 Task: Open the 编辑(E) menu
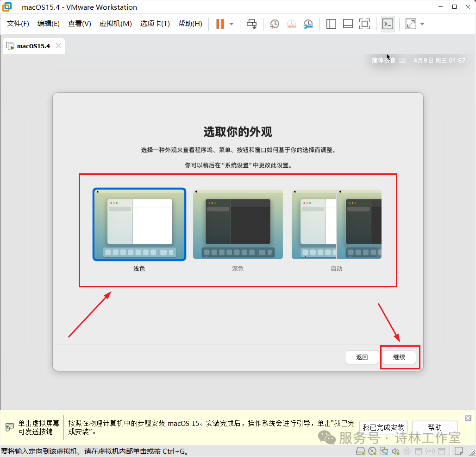(x=48, y=24)
